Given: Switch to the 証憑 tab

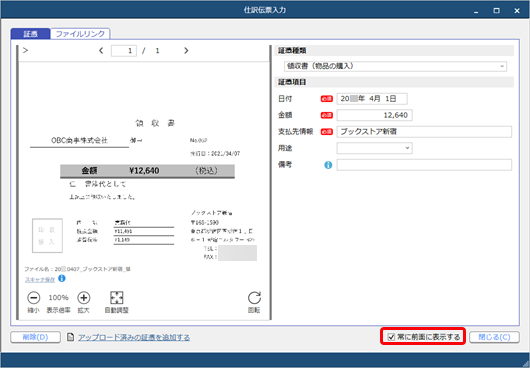Looking at the screenshot, I should click(x=30, y=34).
